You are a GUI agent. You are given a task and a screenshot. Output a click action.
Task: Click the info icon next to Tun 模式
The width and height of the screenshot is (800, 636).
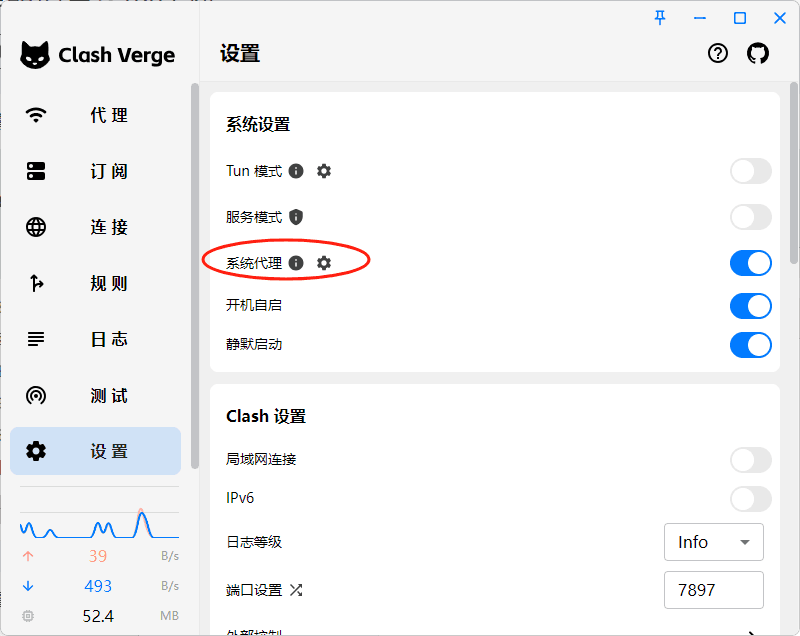(296, 171)
